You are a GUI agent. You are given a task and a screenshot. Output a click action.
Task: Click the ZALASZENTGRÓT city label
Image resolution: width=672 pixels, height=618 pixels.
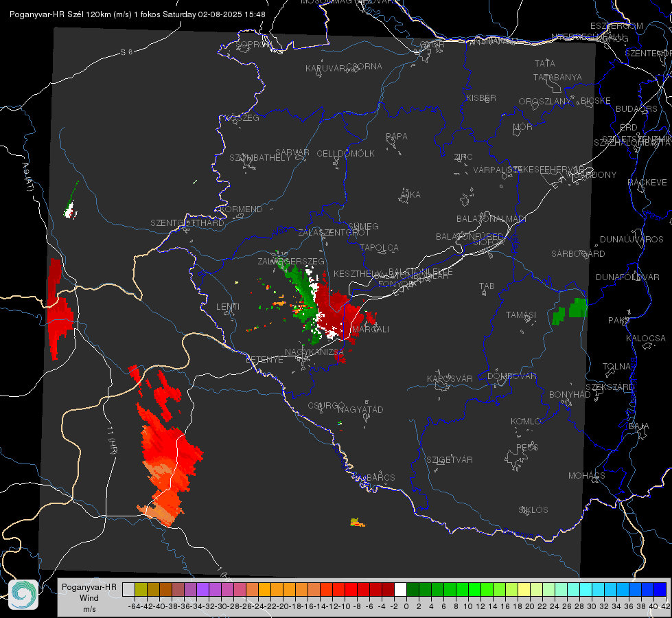[334, 233]
